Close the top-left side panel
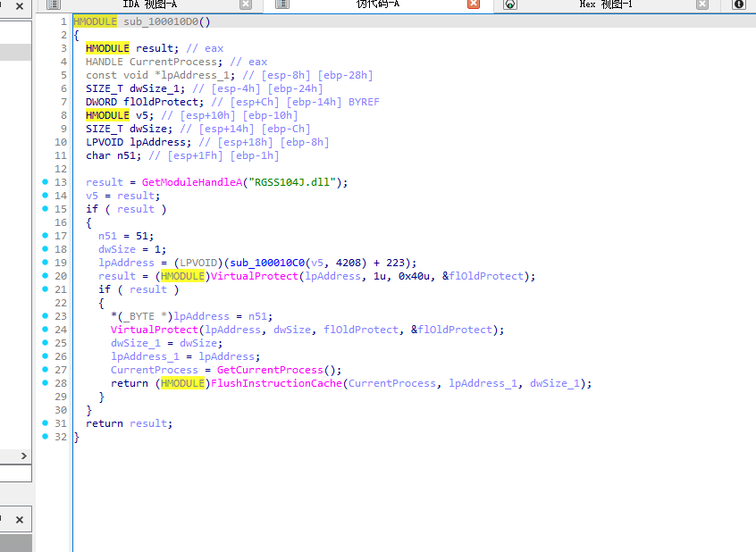The height and width of the screenshot is (552, 756). (20, 5)
